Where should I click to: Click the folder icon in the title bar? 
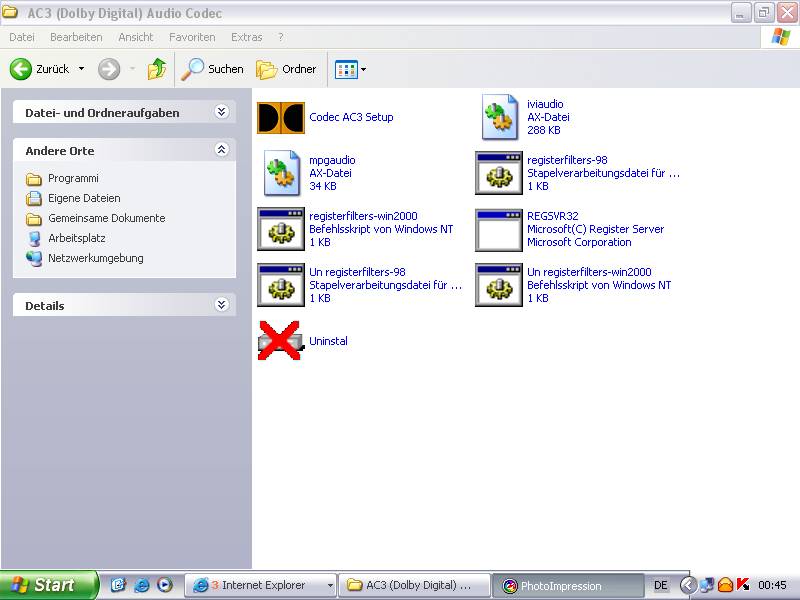tap(10, 12)
